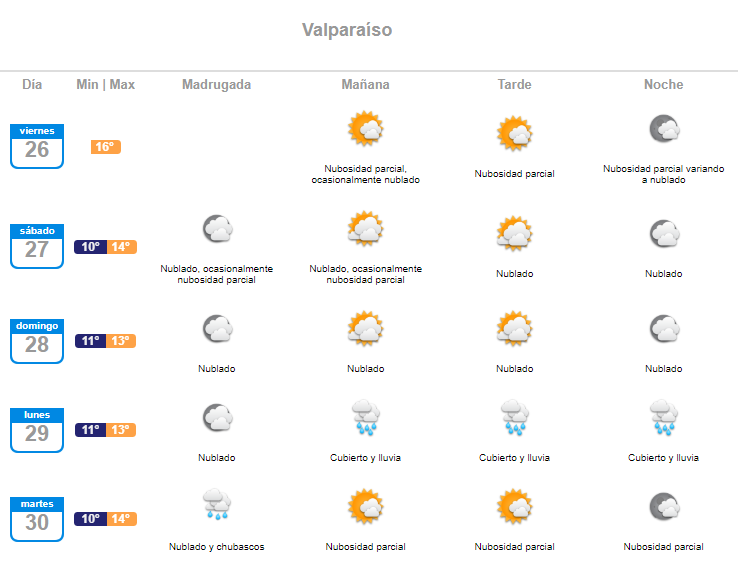Click Friday morning partly cloudy sun icon
750x570 pixels.
(x=365, y=129)
